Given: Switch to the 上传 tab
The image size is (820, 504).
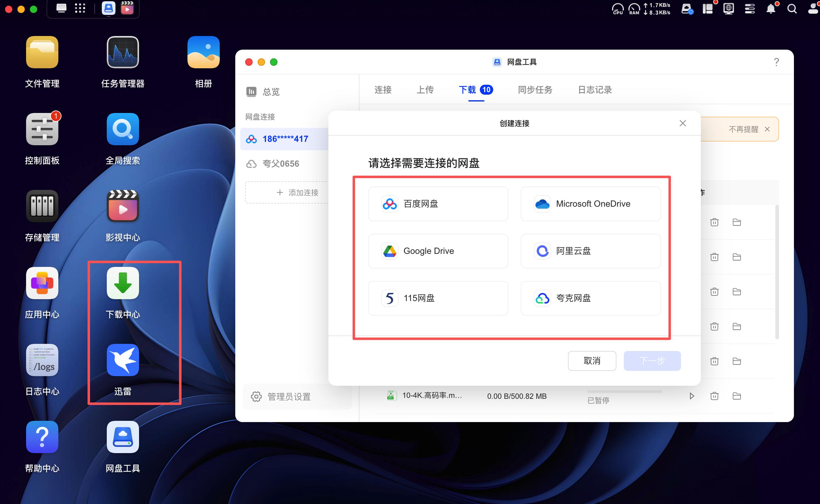Looking at the screenshot, I should pyautogui.click(x=425, y=90).
